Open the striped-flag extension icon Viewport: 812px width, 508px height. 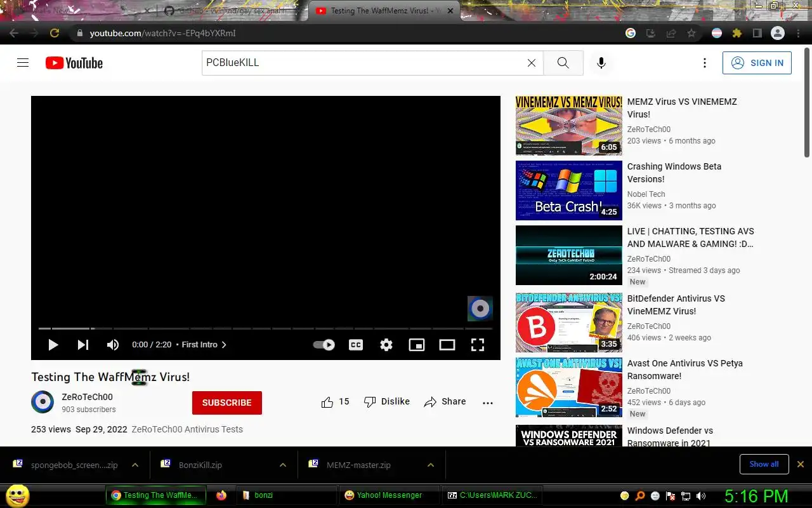pos(717,33)
